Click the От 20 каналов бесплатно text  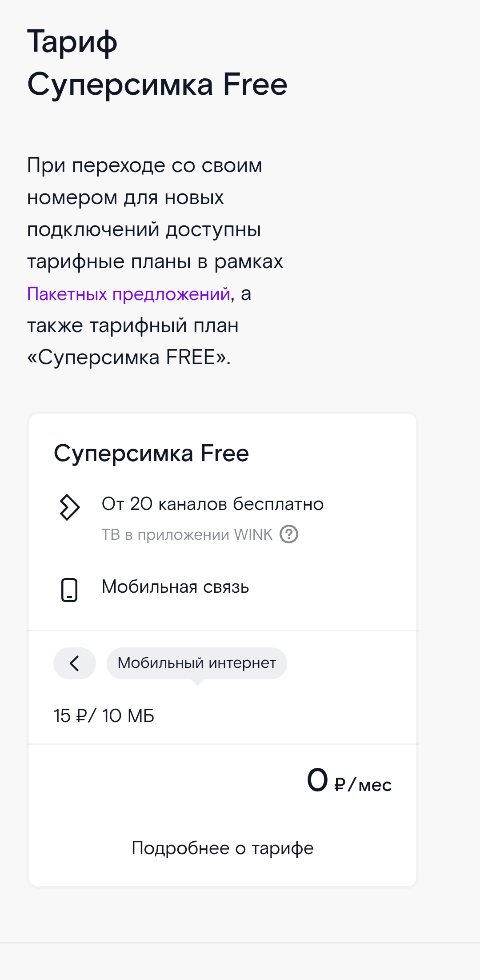tap(212, 504)
